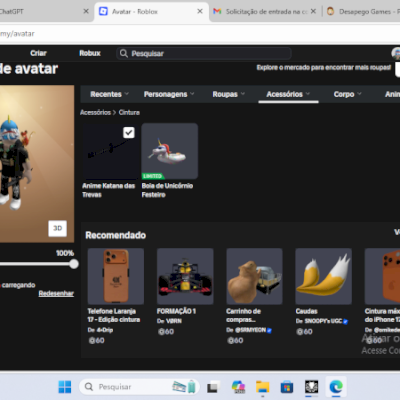Open creator link @SRMYEON
This screenshot has width=400, height=400.
pyautogui.click(x=250, y=330)
